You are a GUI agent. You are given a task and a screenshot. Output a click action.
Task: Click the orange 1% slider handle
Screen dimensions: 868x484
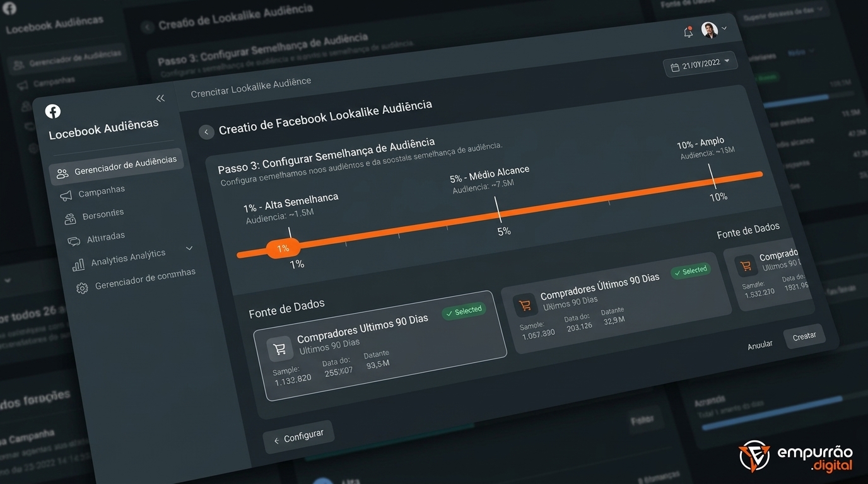click(283, 248)
